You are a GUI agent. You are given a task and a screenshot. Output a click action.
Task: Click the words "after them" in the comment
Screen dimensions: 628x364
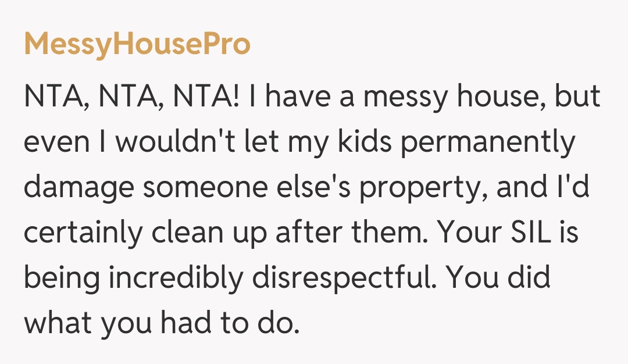pyautogui.click(x=356, y=233)
